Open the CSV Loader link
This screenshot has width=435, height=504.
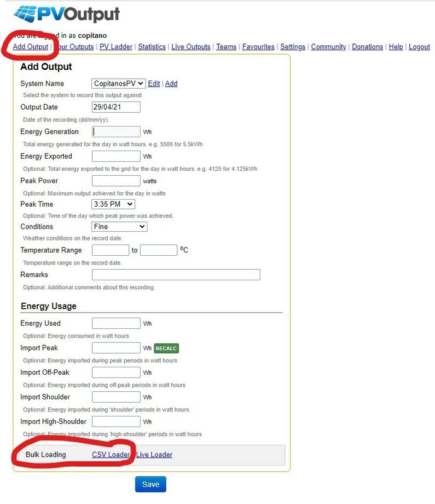click(111, 454)
